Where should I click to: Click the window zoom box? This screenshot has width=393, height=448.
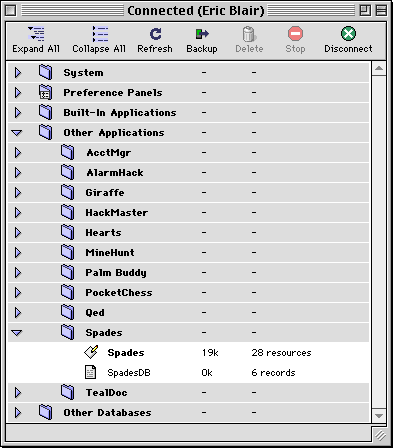point(366,11)
